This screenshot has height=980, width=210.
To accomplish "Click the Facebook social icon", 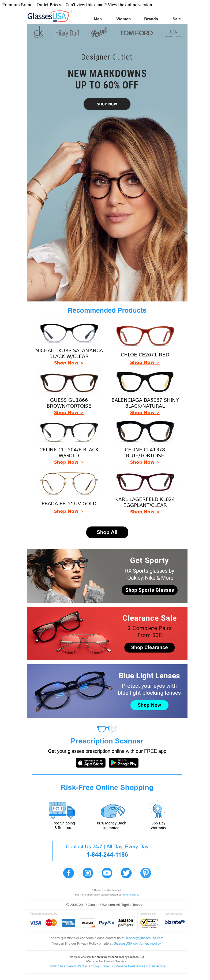I will point(68,873).
